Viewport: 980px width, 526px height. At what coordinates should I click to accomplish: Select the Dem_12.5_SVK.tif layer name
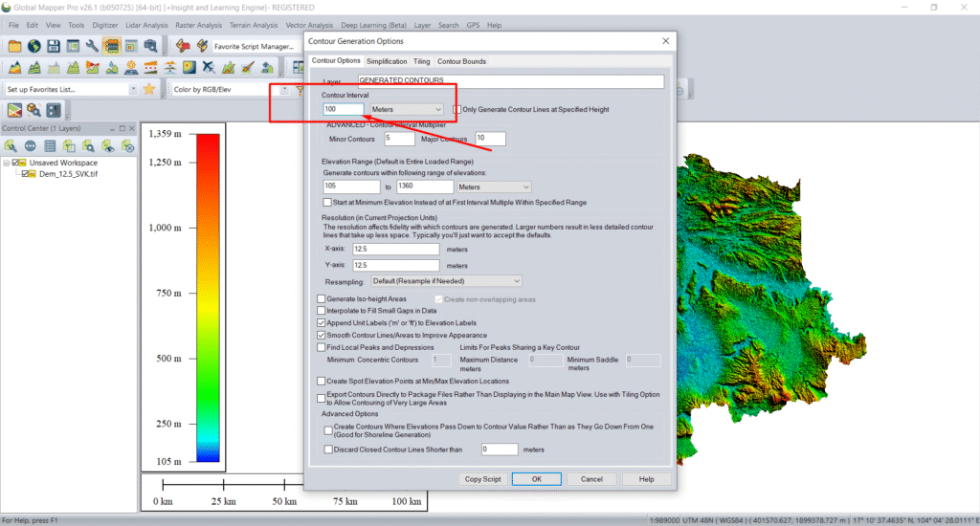click(68, 174)
